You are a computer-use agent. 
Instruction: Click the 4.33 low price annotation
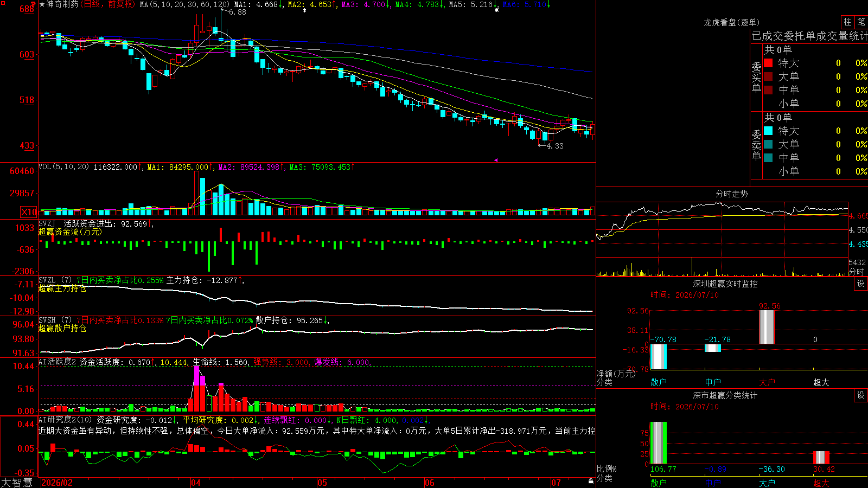(x=555, y=146)
